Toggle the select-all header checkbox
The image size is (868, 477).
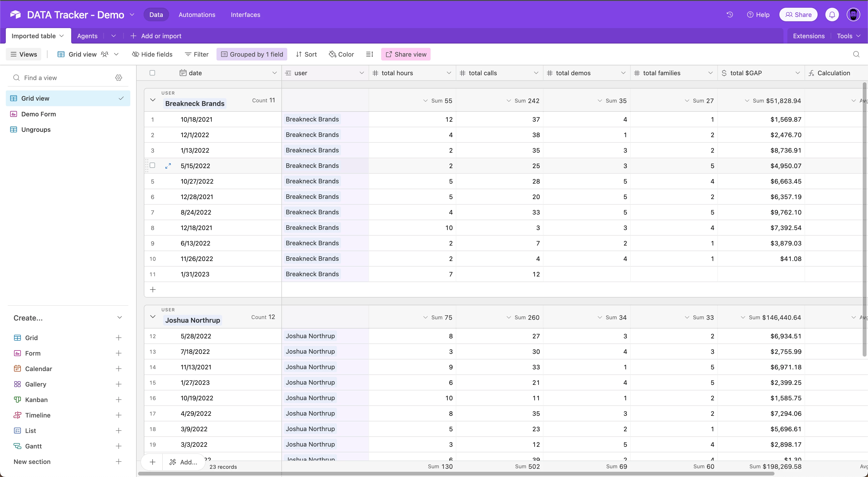152,73
